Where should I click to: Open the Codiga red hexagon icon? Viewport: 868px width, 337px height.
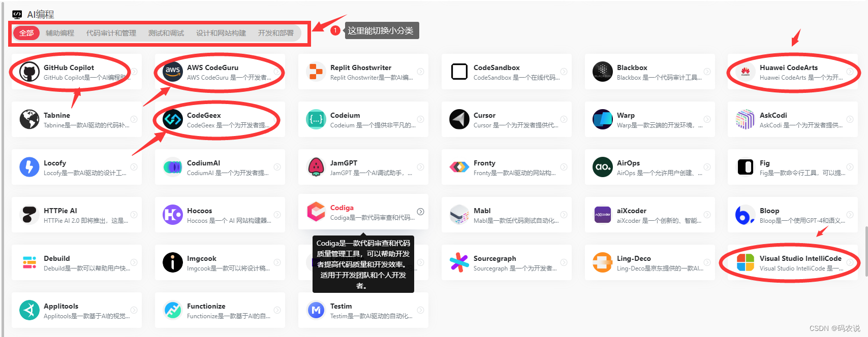[316, 212]
